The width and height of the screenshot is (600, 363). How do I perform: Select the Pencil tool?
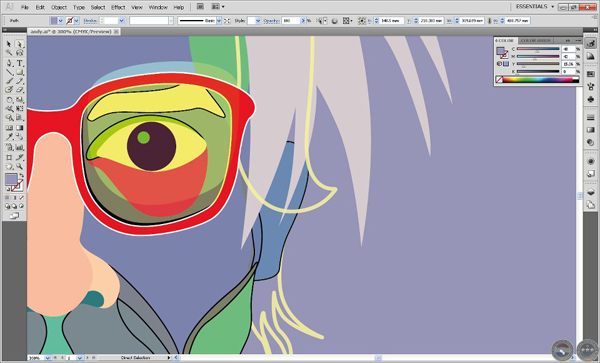[19, 81]
